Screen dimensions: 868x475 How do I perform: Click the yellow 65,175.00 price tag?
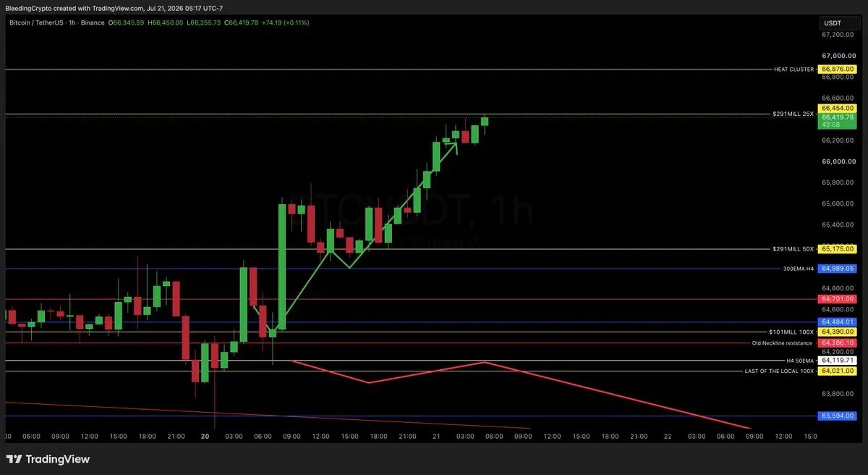point(838,249)
